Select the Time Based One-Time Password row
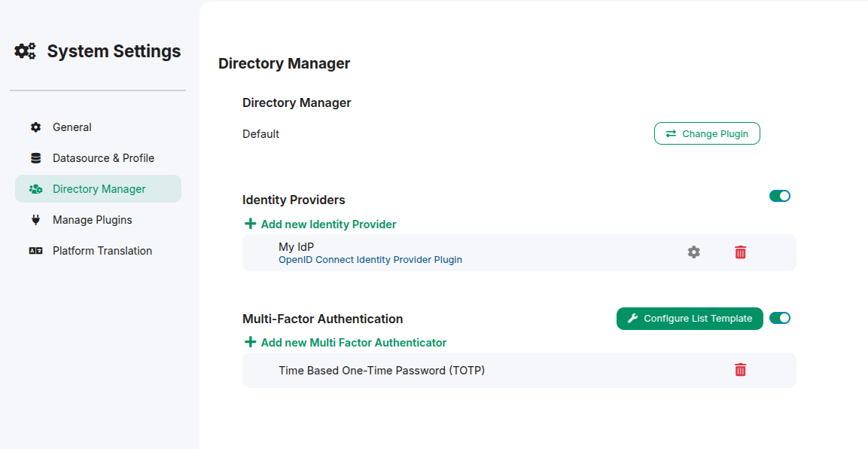 point(382,371)
